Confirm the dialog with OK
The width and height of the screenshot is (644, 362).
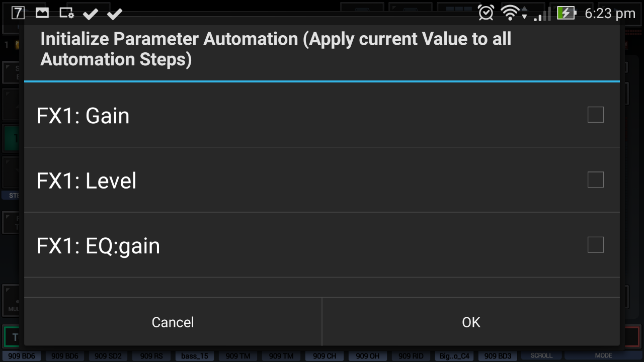coord(471,322)
